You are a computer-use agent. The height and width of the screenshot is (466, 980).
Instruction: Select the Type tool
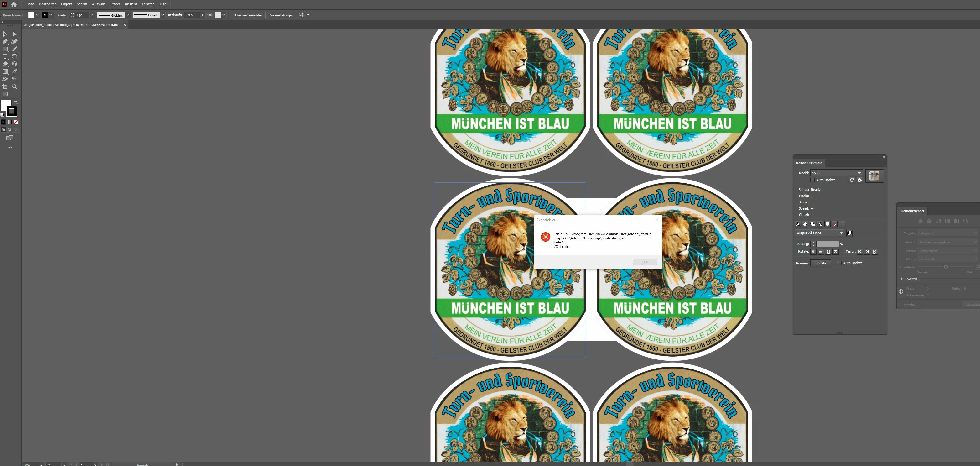pyautogui.click(x=5, y=56)
